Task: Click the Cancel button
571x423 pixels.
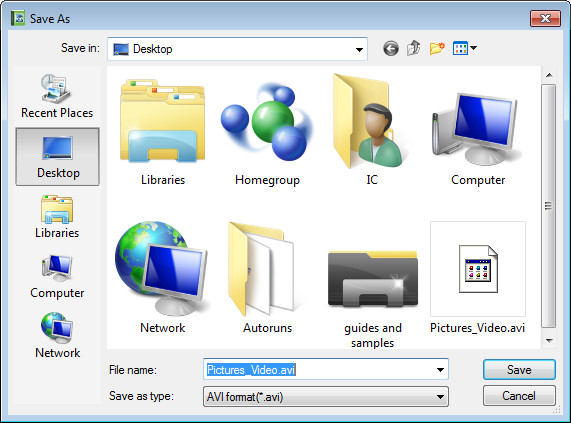Action: pos(519,396)
